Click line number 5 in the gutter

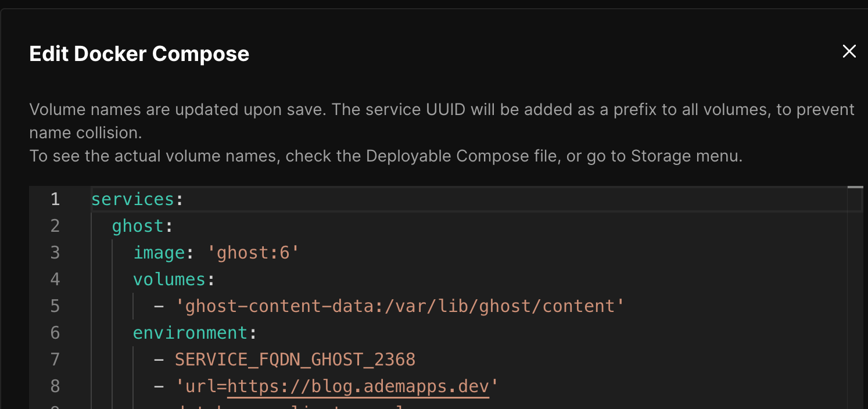tap(55, 306)
